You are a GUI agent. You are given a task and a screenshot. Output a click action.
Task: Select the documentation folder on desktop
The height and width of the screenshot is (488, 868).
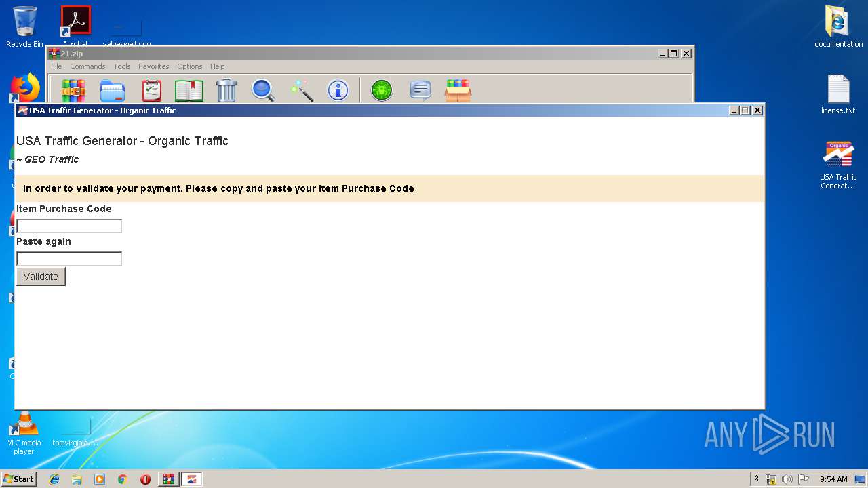[838, 27]
